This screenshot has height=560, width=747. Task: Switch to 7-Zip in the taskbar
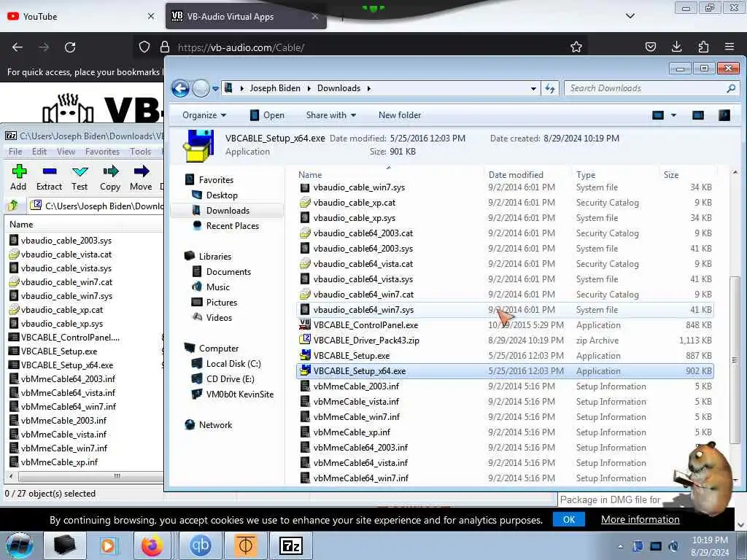click(290, 545)
